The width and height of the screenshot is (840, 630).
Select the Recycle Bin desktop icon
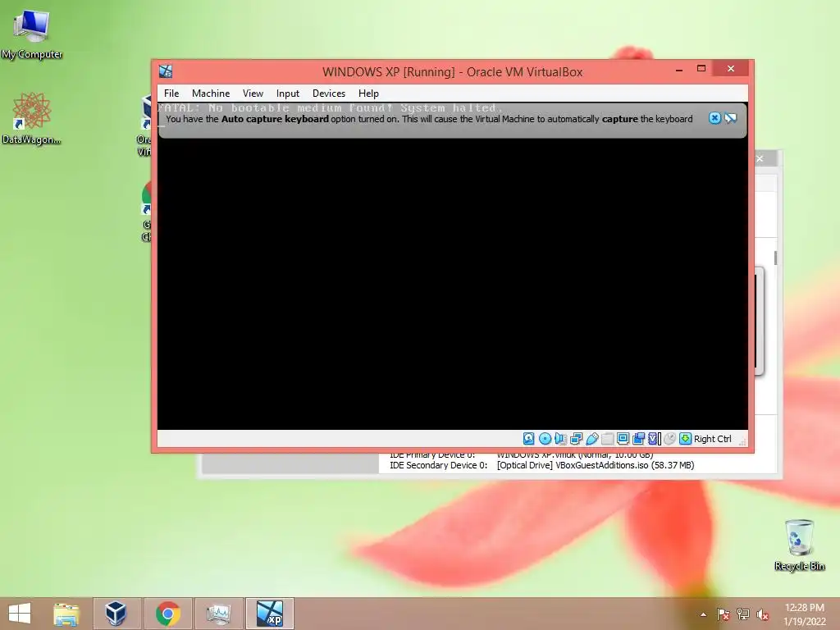pos(799,545)
